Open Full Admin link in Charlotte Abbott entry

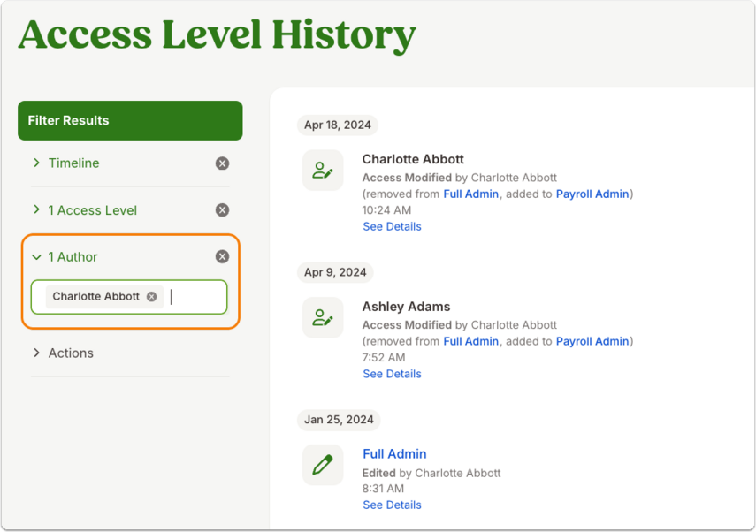point(470,194)
